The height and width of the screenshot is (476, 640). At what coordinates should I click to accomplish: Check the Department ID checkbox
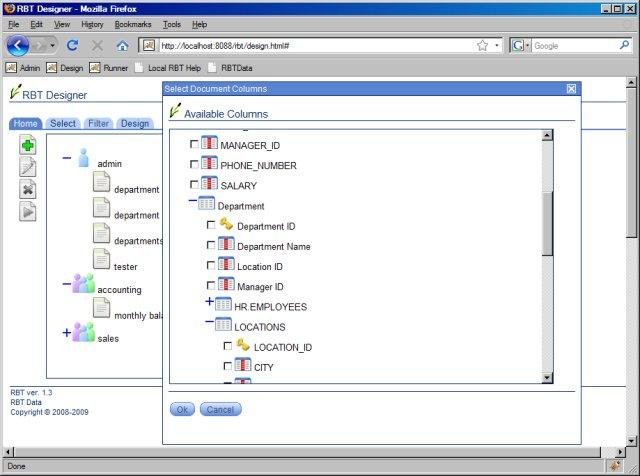click(x=211, y=225)
